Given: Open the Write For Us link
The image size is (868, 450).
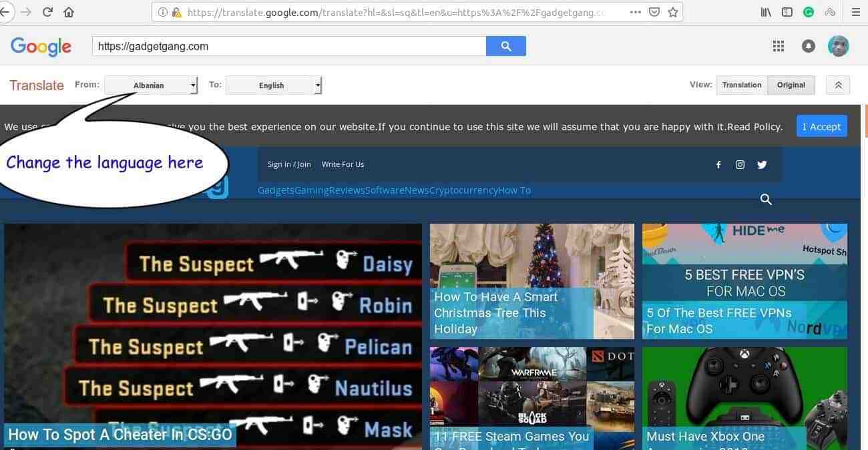Looking at the screenshot, I should [343, 164].
